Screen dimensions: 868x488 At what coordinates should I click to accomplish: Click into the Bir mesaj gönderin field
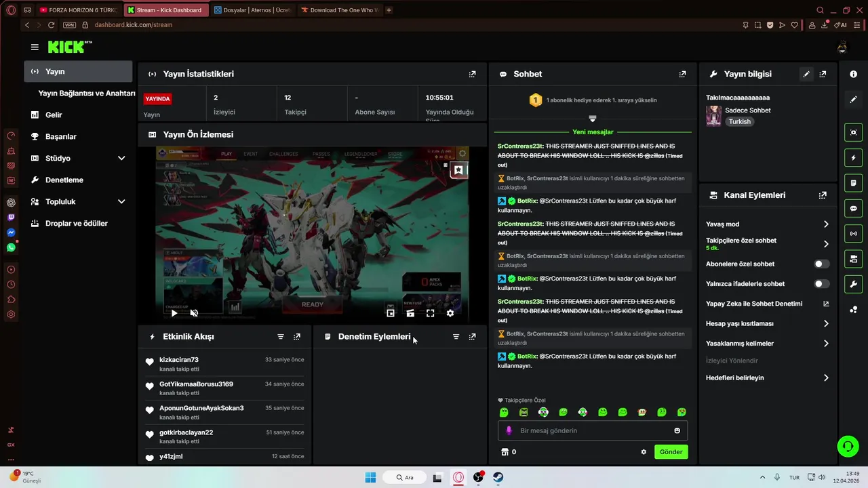[593, 430]
